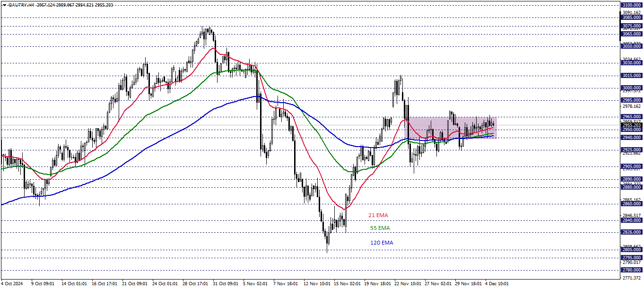The height and width of the screenshot is (289, 644).
Task: Select the 3030.000 price level label
Action: [631, 63]
